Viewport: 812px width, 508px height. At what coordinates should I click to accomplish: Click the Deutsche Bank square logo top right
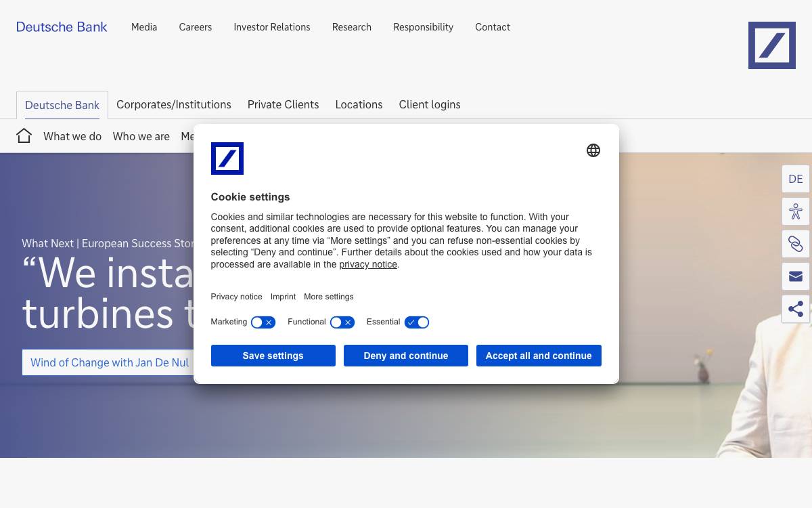pos(771,45)
